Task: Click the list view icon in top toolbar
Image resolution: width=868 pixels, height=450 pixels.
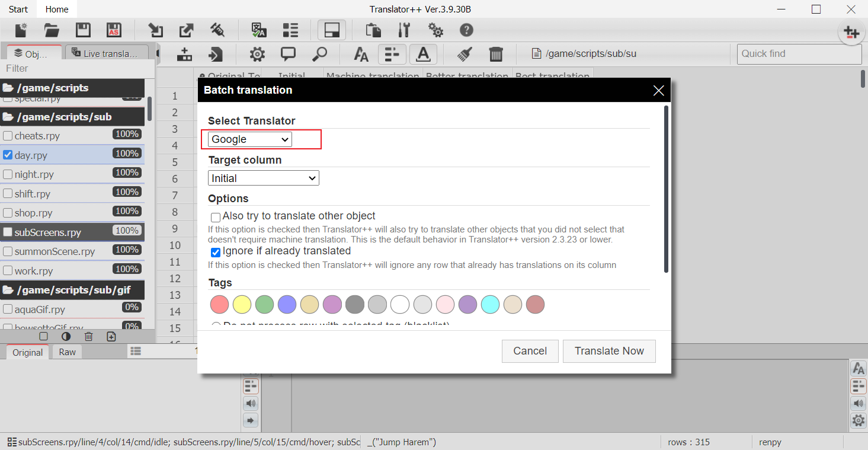Action: [x=290, y=30]
